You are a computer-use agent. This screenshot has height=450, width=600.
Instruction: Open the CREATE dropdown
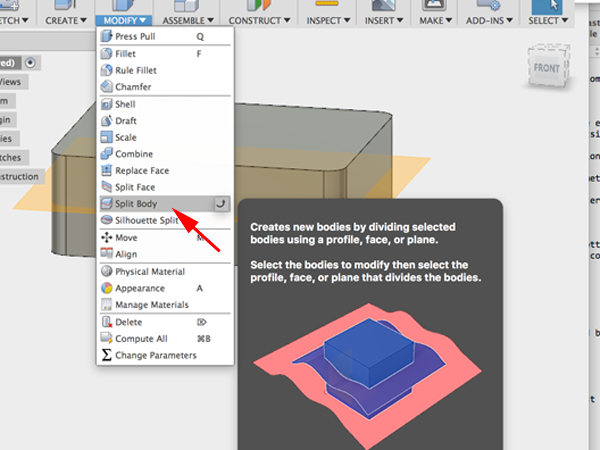tap(66, 20)
